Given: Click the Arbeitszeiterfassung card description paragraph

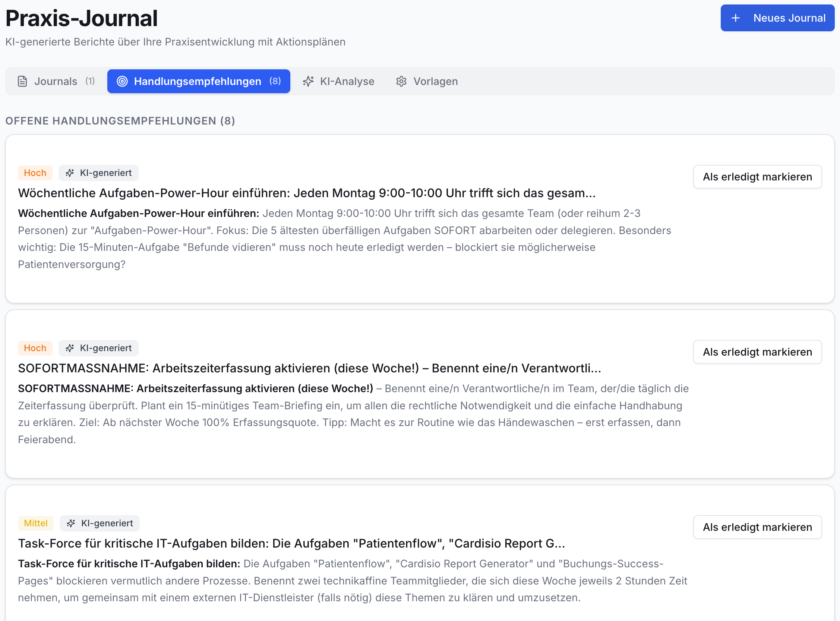Looking at the screenshot, I should point(353,414).
